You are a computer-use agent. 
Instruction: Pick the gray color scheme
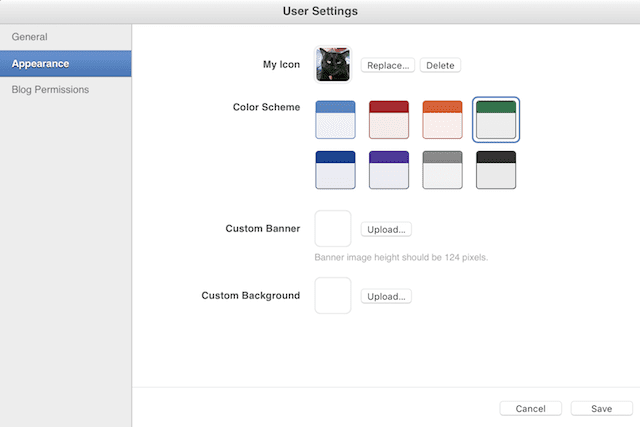click(x=442, y=170)
